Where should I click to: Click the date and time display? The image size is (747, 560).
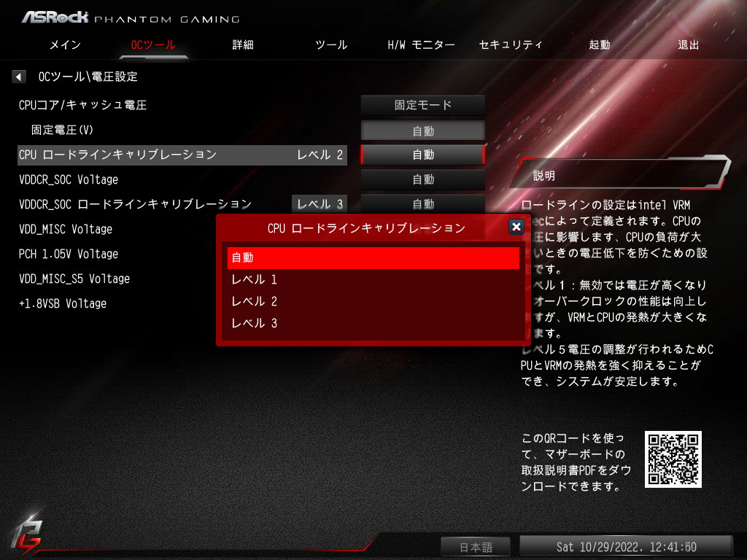click(626, 547)
